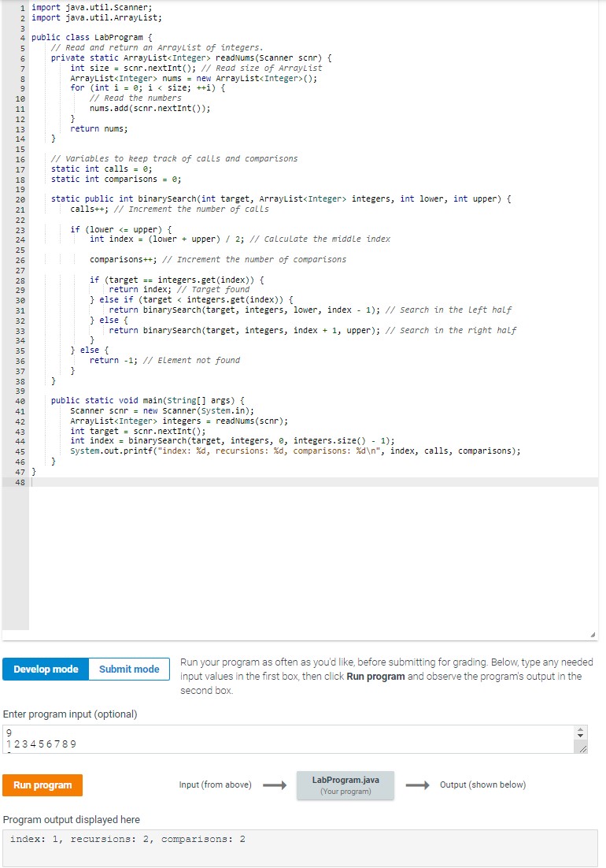Click 'comparisons++;' statement on line 26
This screenshot has height=868, width=606.
pos(124,260)
